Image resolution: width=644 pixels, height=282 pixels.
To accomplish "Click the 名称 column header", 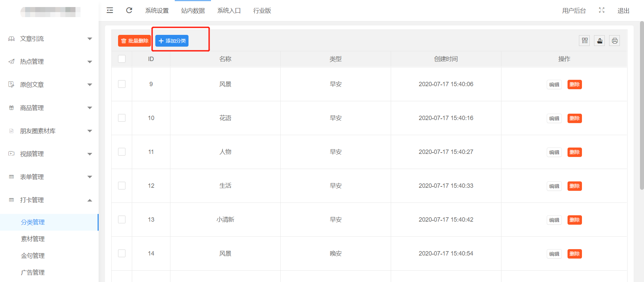I will (225, 59).
